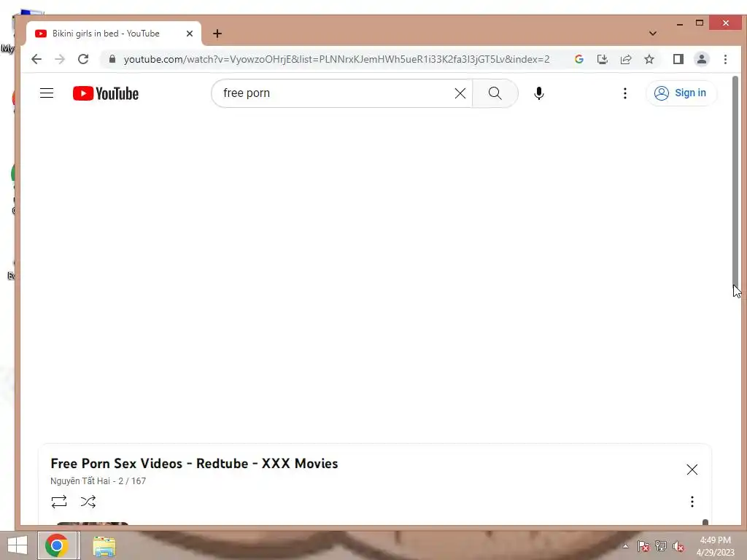
Task: Go forward in browser history
Action: 60,59
